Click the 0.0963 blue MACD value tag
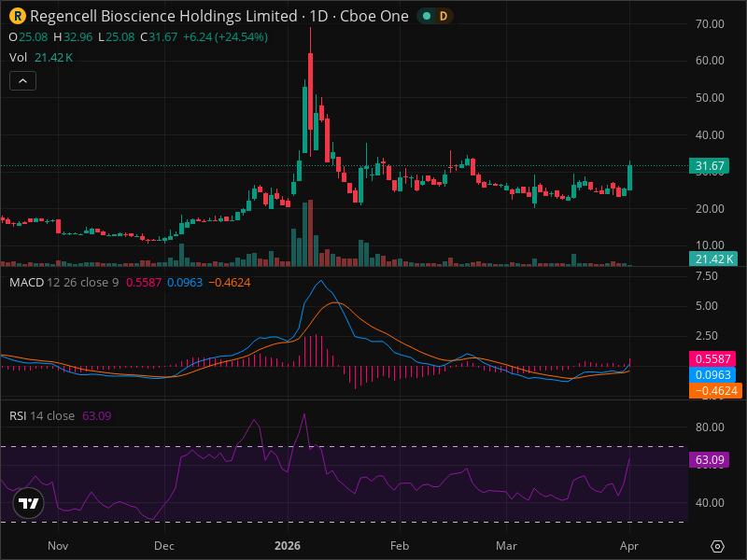This screenshot has width=747, height=560. pyautogui.click(x=712, y=375)
